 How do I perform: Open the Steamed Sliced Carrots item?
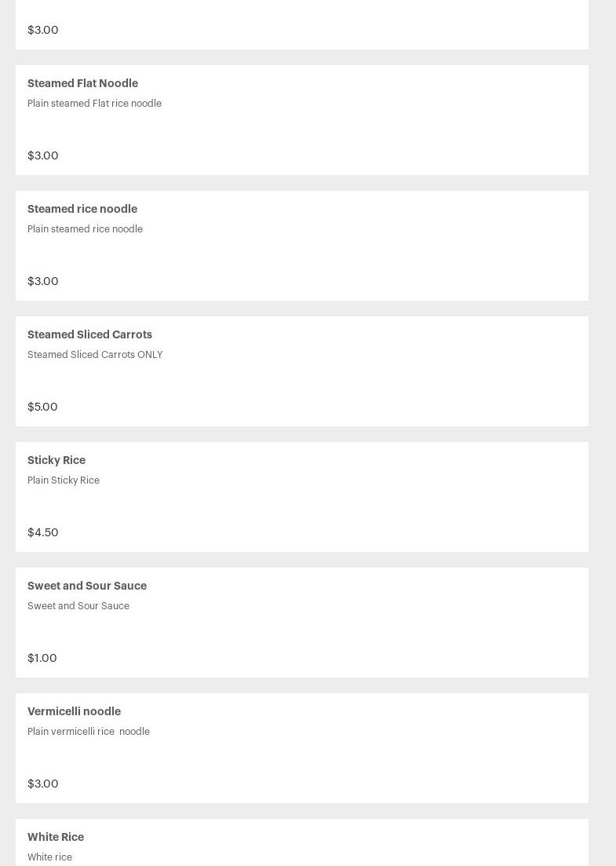pos(302,371)
